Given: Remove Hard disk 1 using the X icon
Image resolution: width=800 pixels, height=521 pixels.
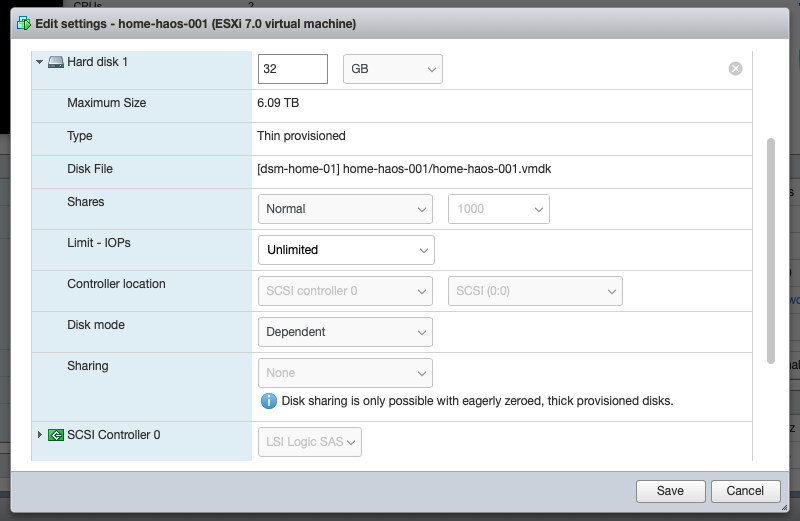Looking at the screenshot, I should coord(735,69).
